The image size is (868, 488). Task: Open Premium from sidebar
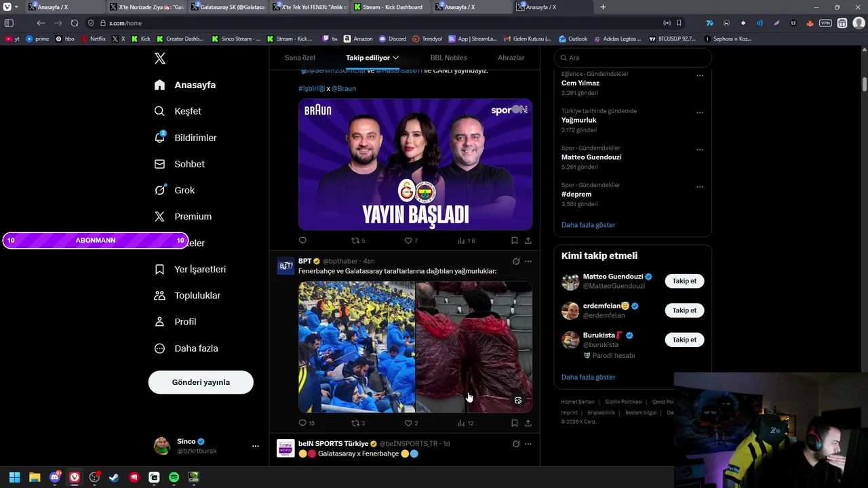[182, 217]
